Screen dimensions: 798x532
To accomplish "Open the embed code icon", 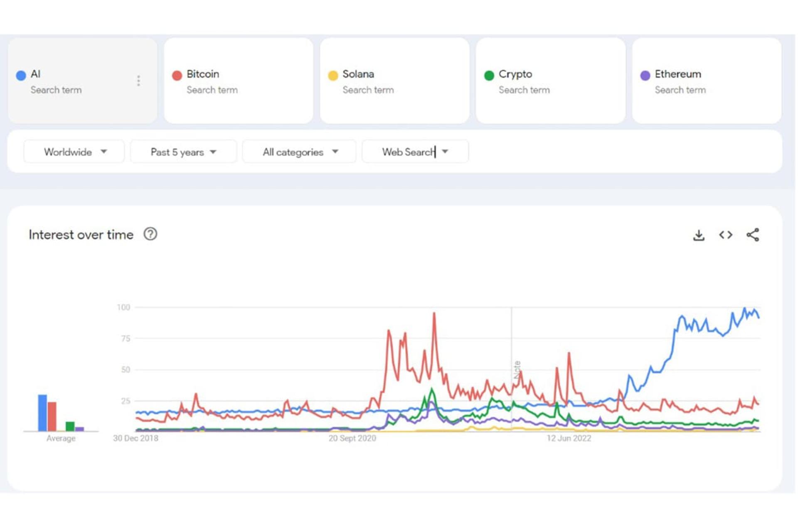I will point(726,235).
